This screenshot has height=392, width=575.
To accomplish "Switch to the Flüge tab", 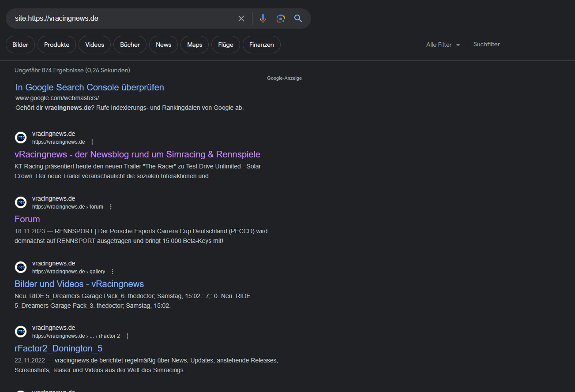I will pyautogui.click(x=225, y=45).
